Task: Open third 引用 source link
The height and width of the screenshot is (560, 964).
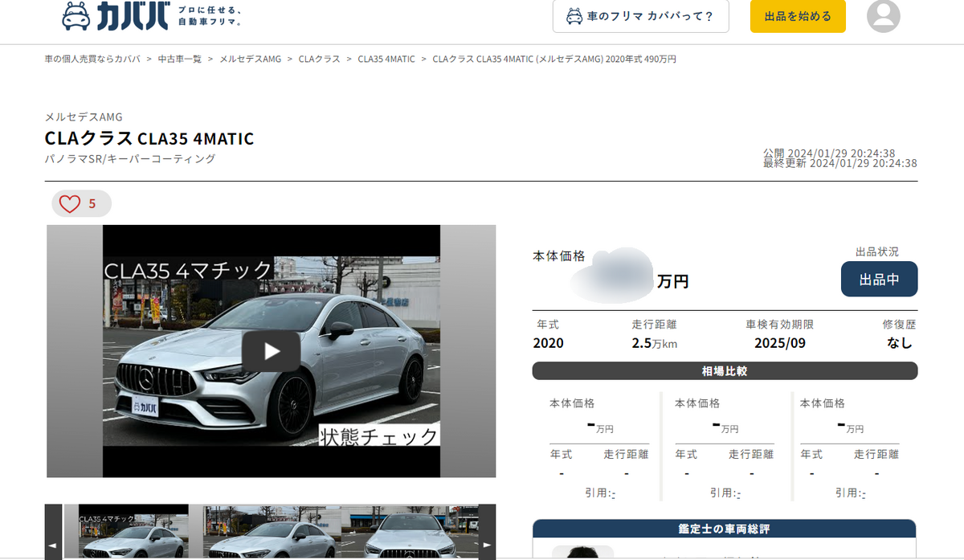Action: (864, 494)
